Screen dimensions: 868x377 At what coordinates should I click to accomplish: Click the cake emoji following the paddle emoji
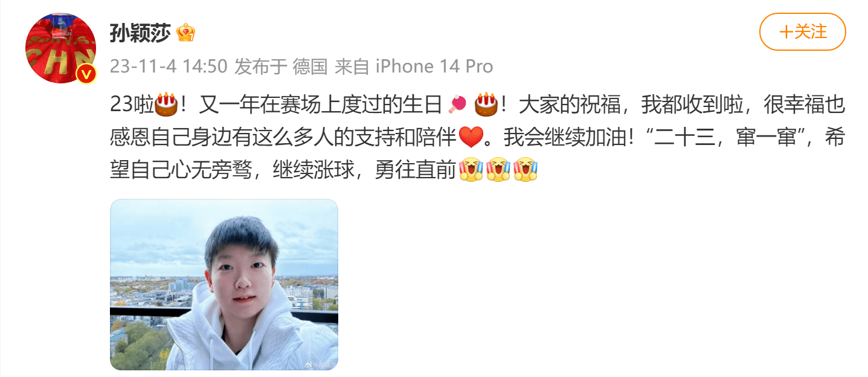(486, 105)
